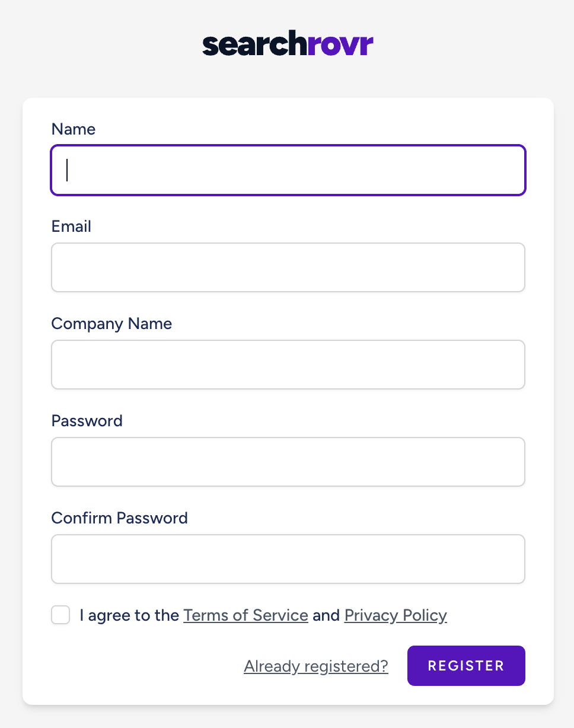Tick the agree to terms checkbox

click(60, 615)
